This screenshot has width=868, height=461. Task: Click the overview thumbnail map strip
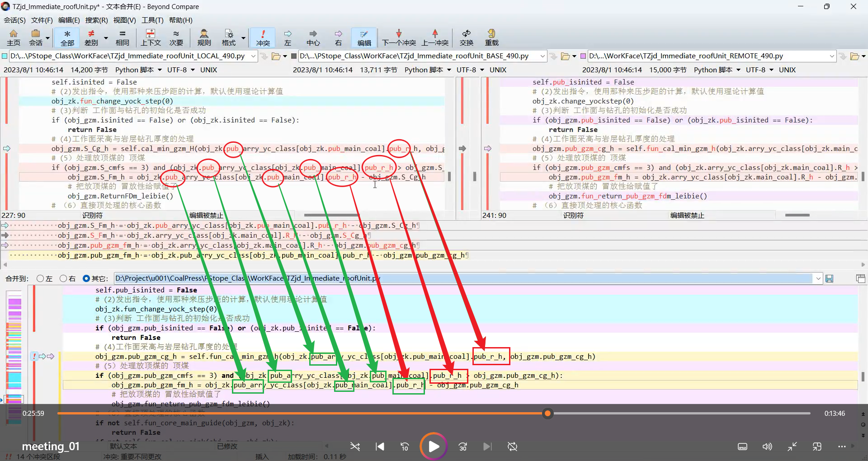(14, 357)
